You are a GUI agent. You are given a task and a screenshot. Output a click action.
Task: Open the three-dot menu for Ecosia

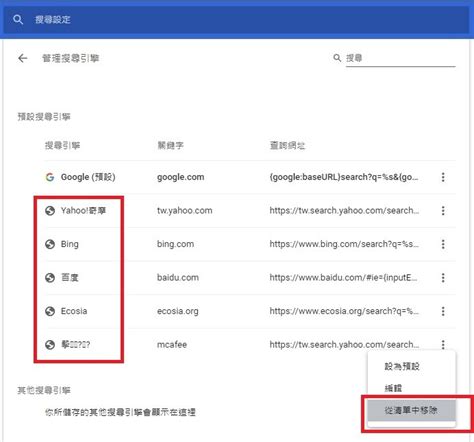[x=443, y=311]
